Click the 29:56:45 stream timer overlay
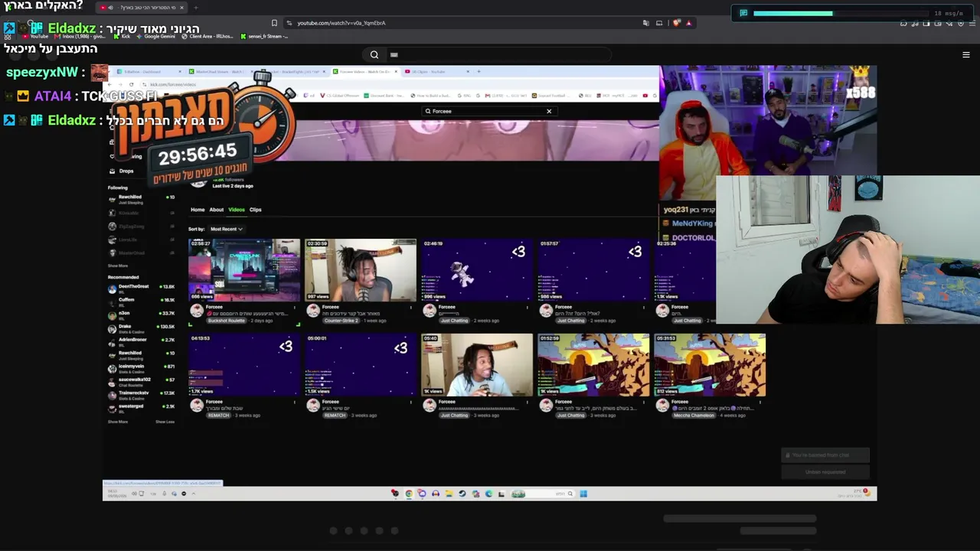The width and height of the screenshot is (980, 551). pyautogui.click(x=198, y=154)
